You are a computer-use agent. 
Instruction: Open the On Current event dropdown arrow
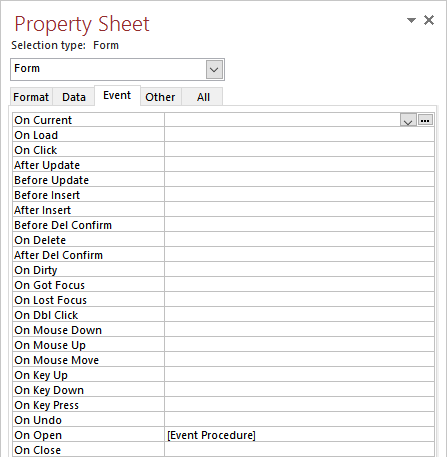(408, 120)
